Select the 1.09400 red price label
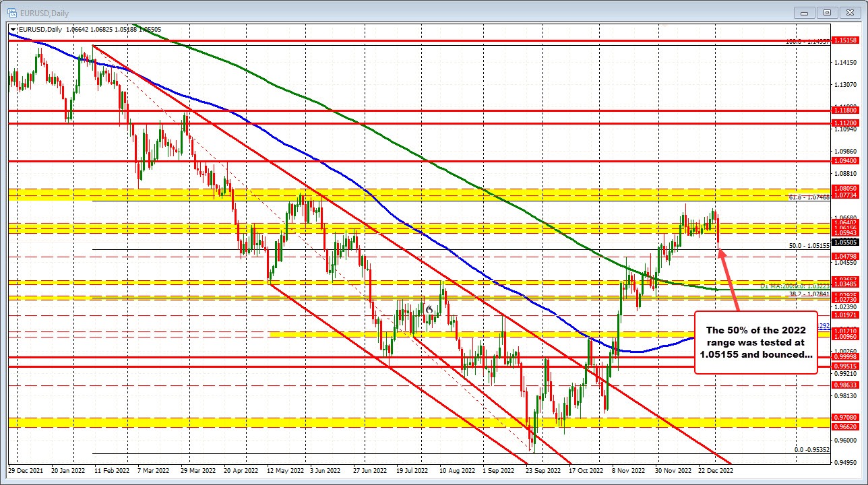 (845, 161)
